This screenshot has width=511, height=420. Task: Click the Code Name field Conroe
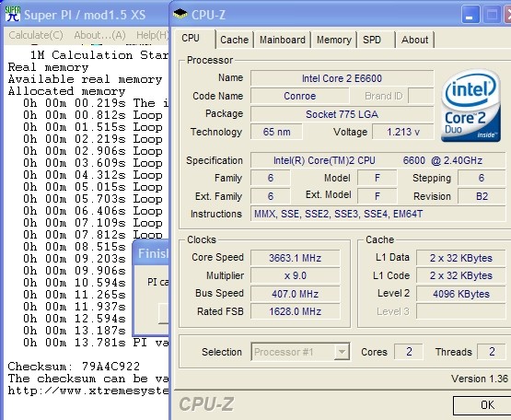300,96
